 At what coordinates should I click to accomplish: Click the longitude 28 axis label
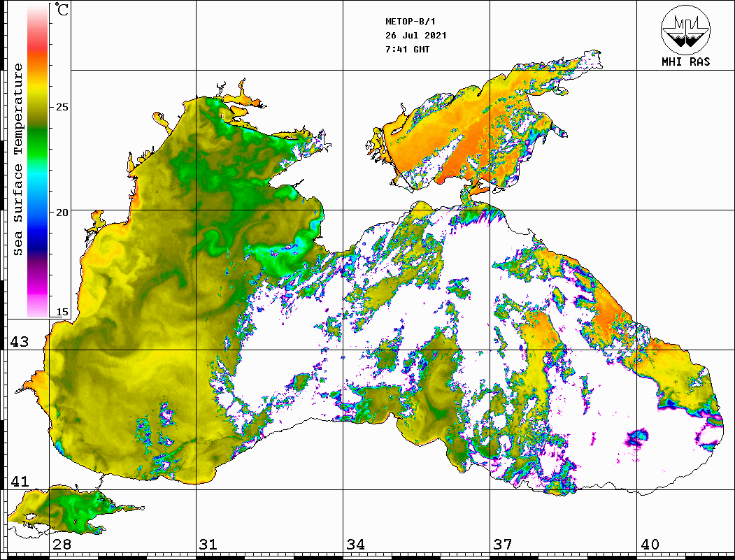click(61, 545)
